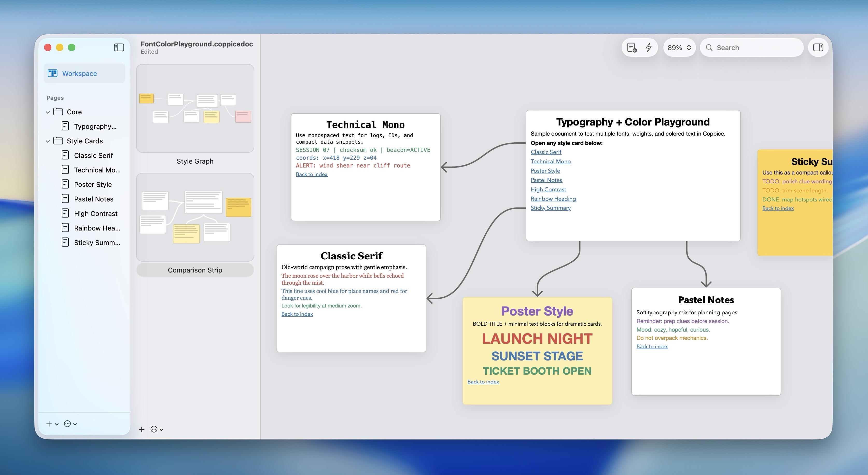Click the Classic Serif page icon
Screen dimensions: 868x475
click(x=65, y=155)
